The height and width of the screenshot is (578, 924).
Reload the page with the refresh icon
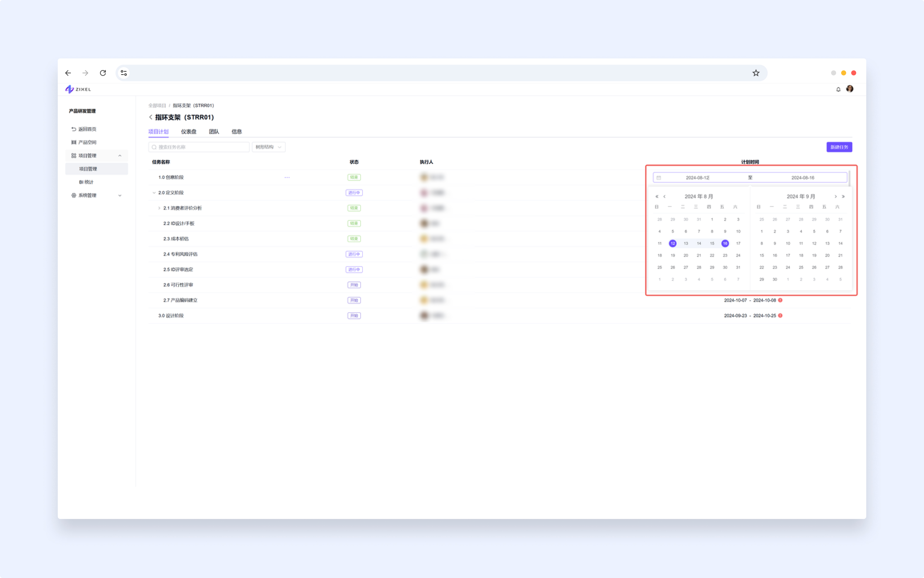tap(103, 73)
